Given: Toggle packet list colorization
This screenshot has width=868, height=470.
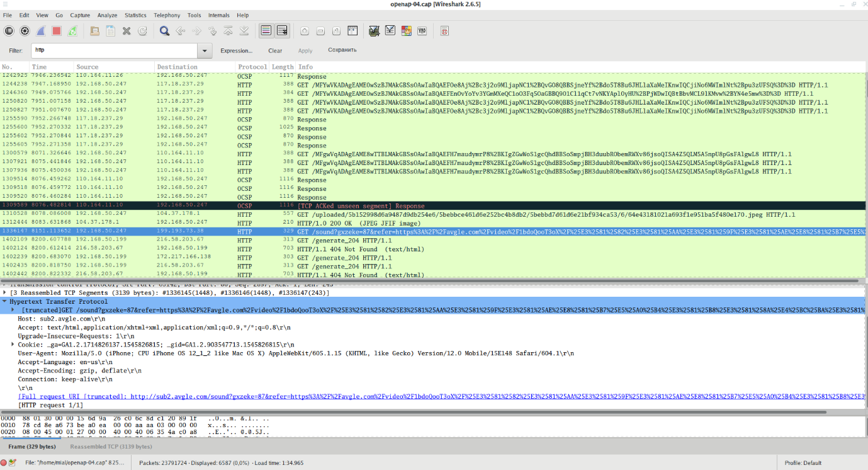Looking at the screenshot, I should [266, 30].
